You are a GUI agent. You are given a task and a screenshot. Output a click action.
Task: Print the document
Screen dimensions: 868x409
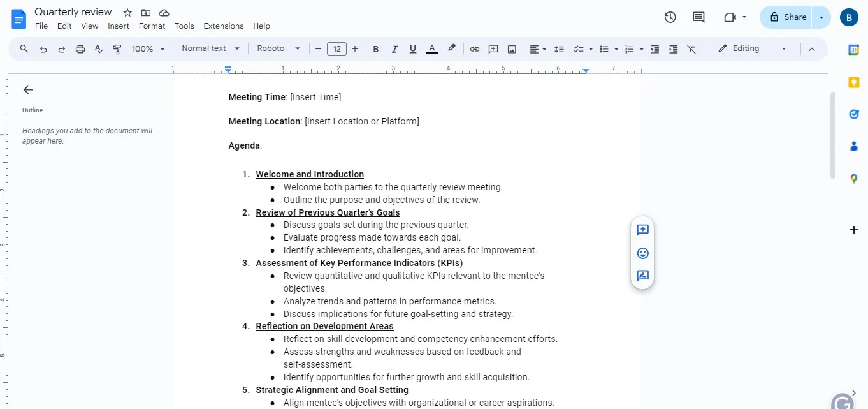80,48
